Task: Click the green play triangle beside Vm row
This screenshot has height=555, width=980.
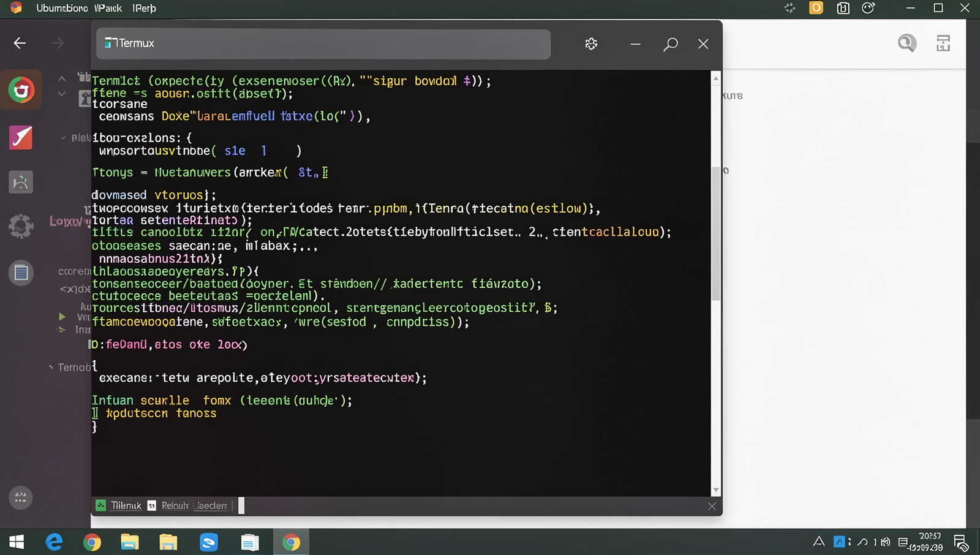Action: click(62, 317)
